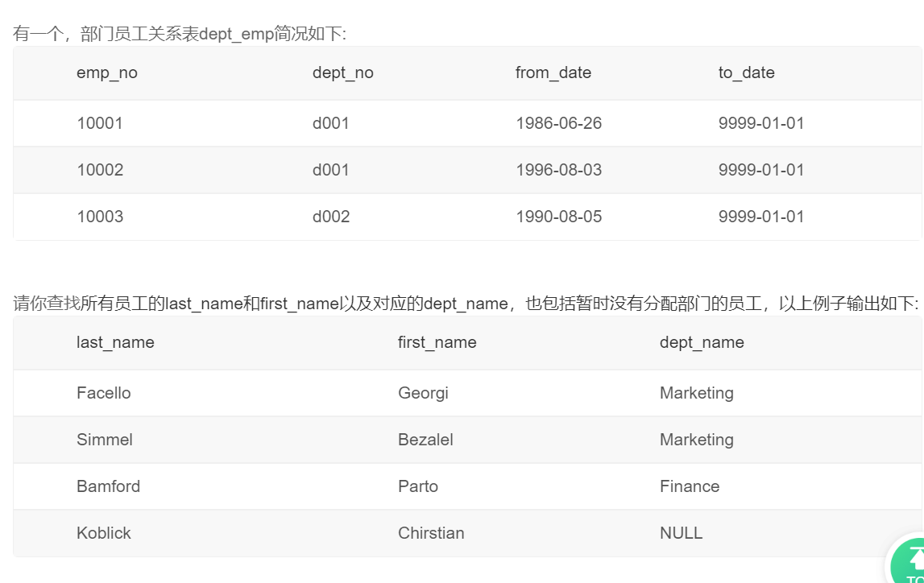Click the green back-to-top button
Viewport: 924px width, 583px height.
910,563
